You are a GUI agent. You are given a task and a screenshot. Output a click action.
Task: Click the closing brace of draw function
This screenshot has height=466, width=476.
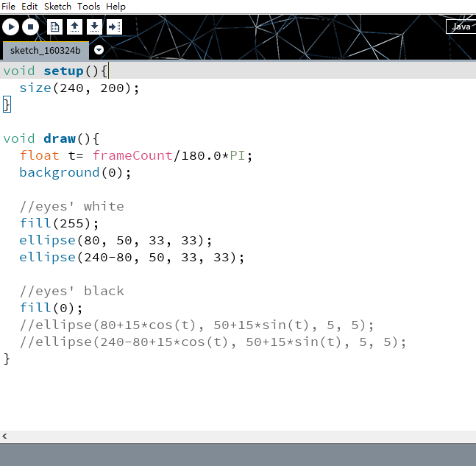pyautogui.click(x=7, y=359)
